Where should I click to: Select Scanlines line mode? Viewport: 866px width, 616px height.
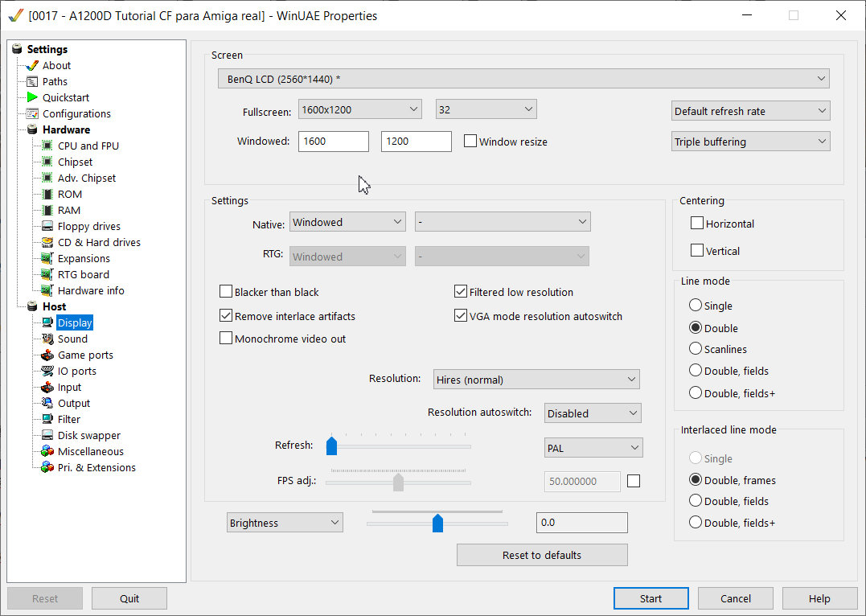696,348
